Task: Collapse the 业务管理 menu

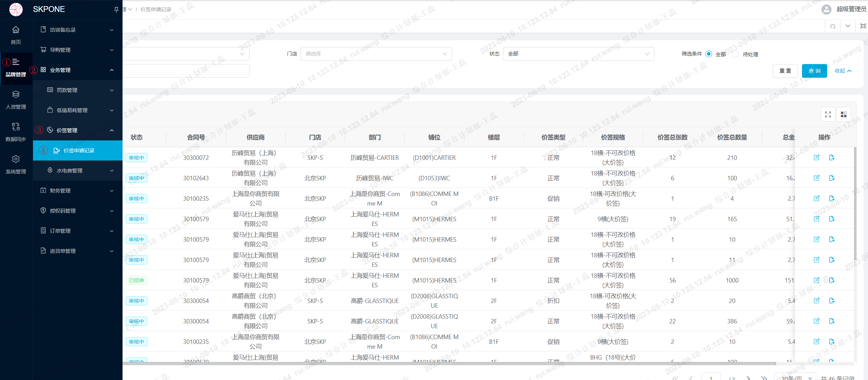Action: click(78, 70)
